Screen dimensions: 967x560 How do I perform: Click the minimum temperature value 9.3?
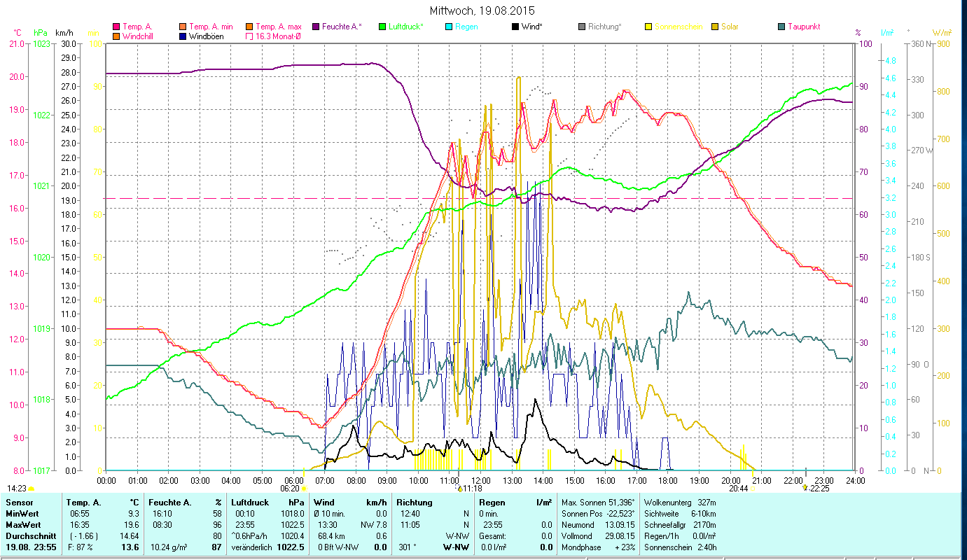pos(132,514)
